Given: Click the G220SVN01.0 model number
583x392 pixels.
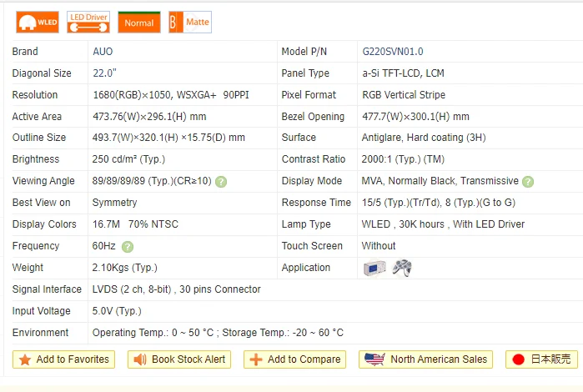Looking at the screenshot, I should coord(392,52).
